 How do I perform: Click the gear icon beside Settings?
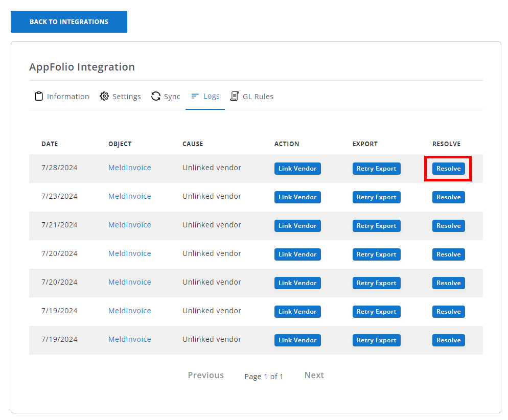(x=104, y=97)
